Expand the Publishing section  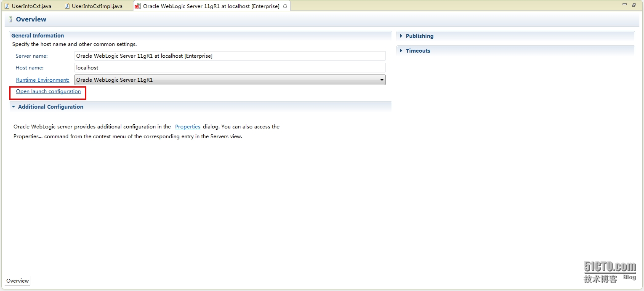pyautogui.click(x=401, y=36)
